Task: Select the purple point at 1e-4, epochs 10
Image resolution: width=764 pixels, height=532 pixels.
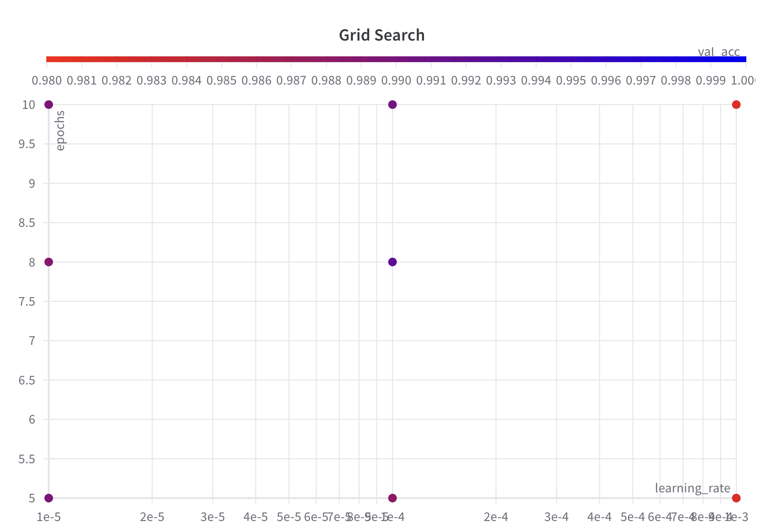Action: click(392, 104)
